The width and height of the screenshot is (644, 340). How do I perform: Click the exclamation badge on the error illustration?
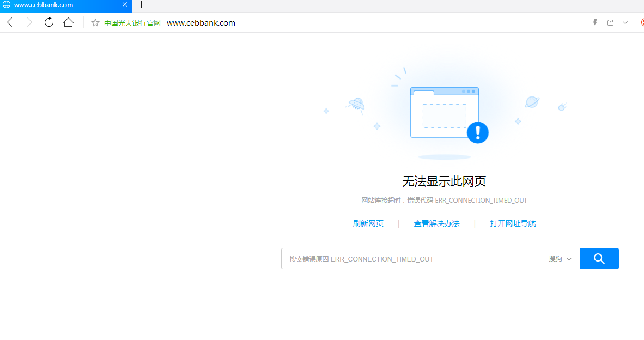pyautogui.click(x=477, y=132)
